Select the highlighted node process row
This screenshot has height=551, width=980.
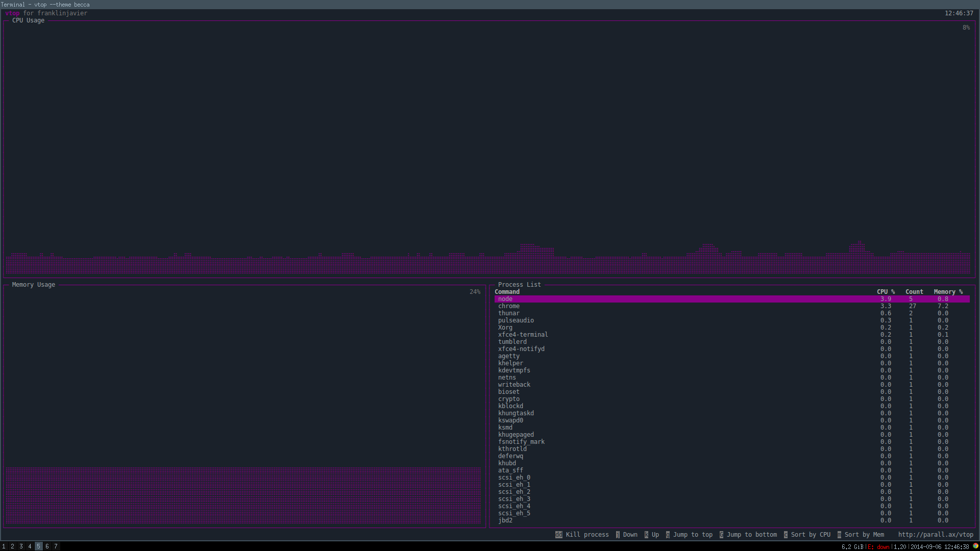pyautogui.click(x=505, y=299)
